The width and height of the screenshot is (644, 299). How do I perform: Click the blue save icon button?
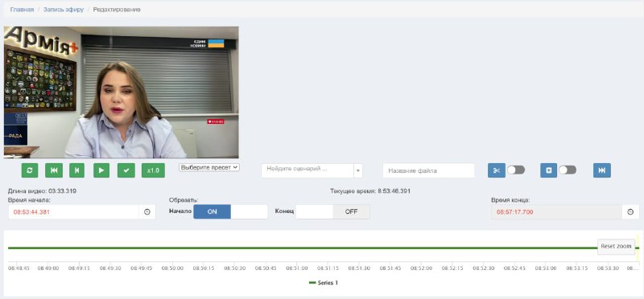point(549,170)
